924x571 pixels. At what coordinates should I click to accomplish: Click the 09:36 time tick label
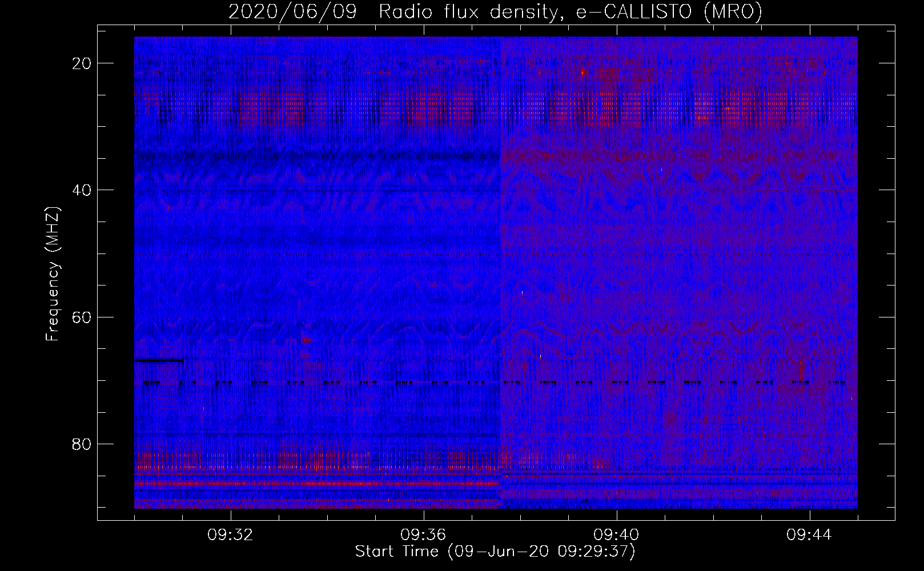(x=423, y=535)
